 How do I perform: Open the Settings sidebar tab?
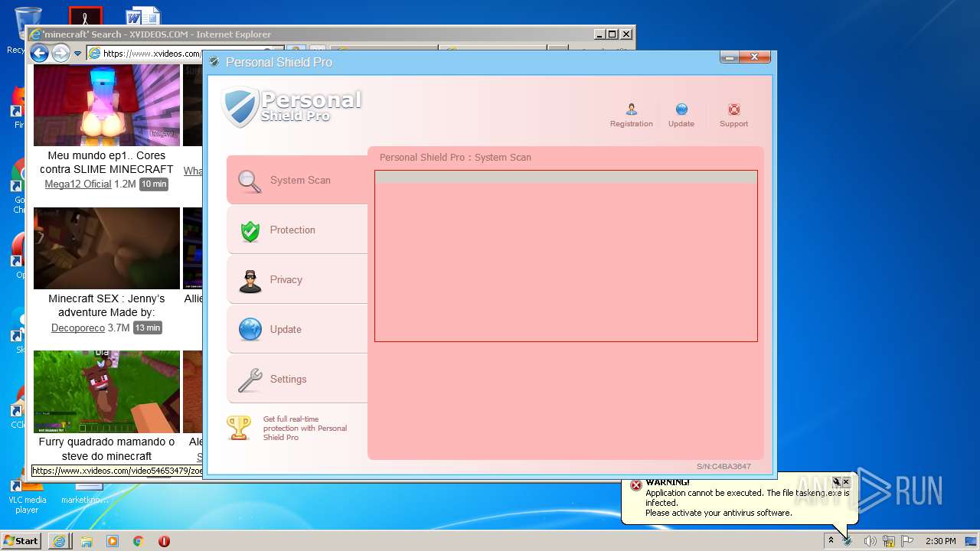tap(297, 379)
